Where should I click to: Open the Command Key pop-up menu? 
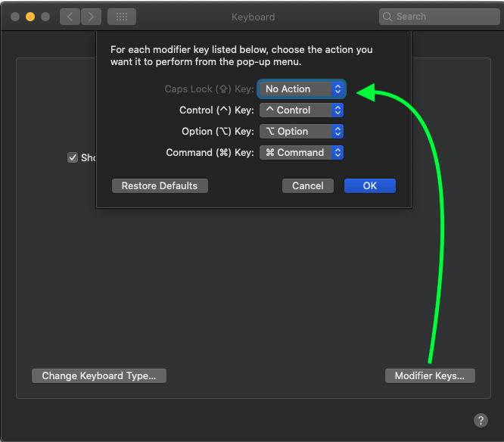(301, 153)
